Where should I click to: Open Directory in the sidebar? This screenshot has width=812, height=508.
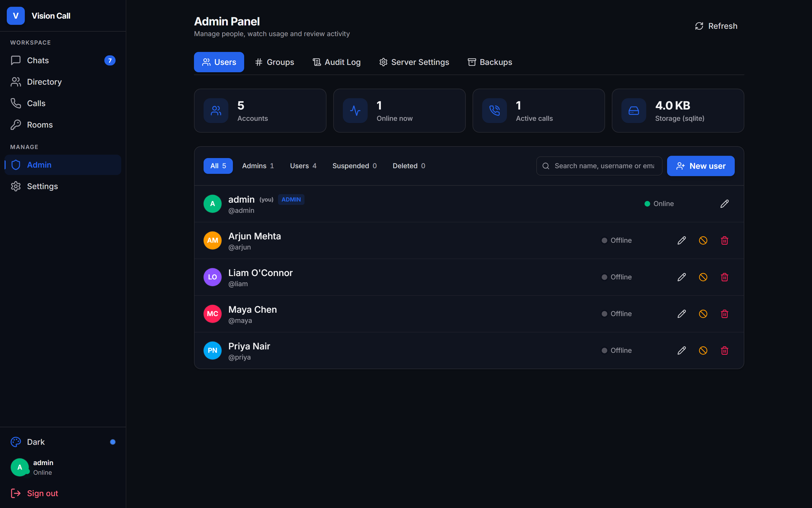click(x=63, y=82)
